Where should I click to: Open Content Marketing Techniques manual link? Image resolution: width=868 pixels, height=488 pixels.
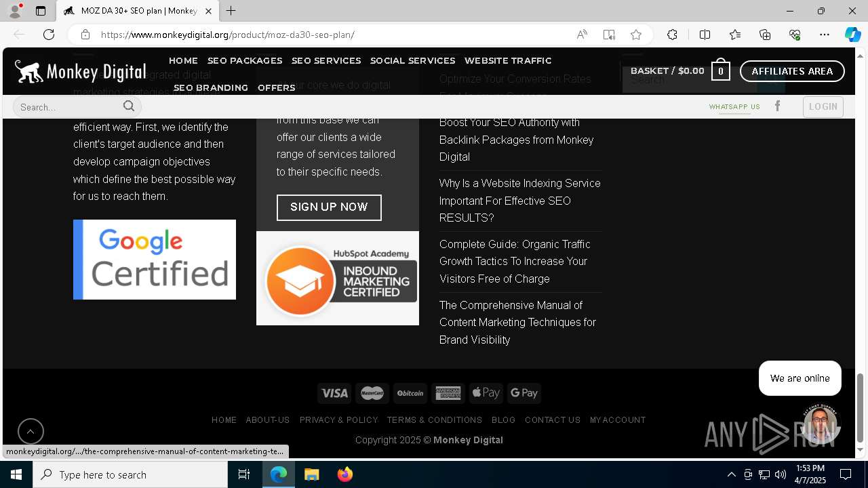518,323
